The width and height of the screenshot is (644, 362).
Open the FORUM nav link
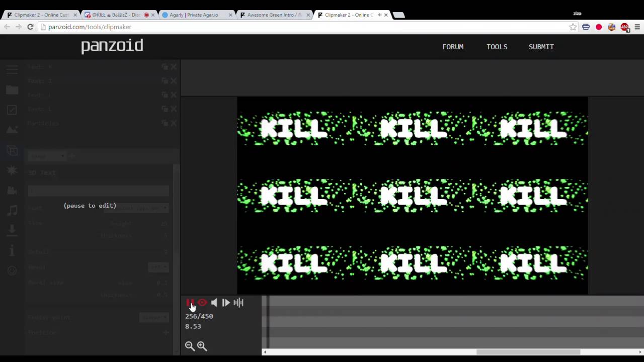click(x=453, y=47)
